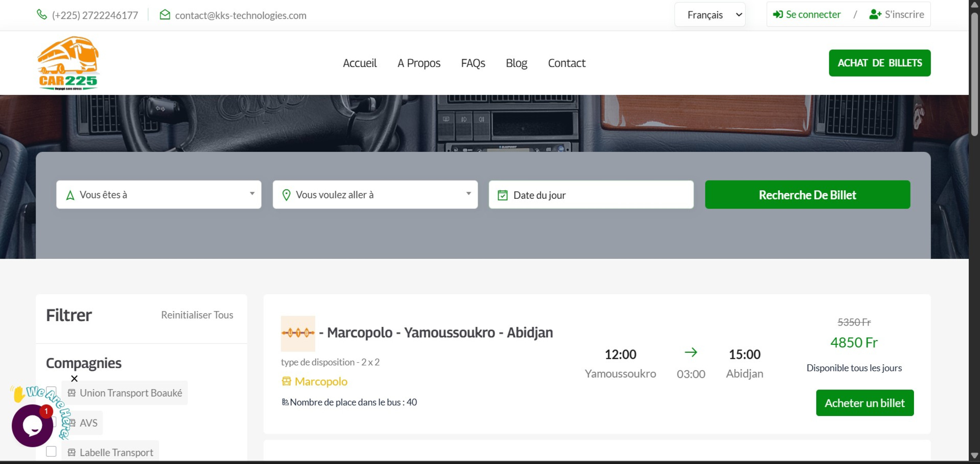
Task: Open the Français language dropdown
Action: coord(710,15)
